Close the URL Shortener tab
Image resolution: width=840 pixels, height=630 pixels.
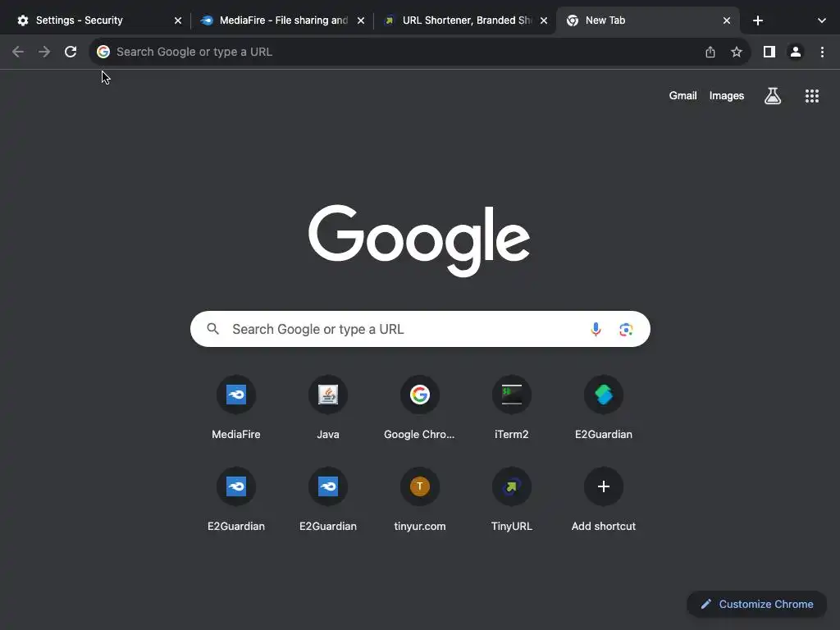(x=544, y=21)
